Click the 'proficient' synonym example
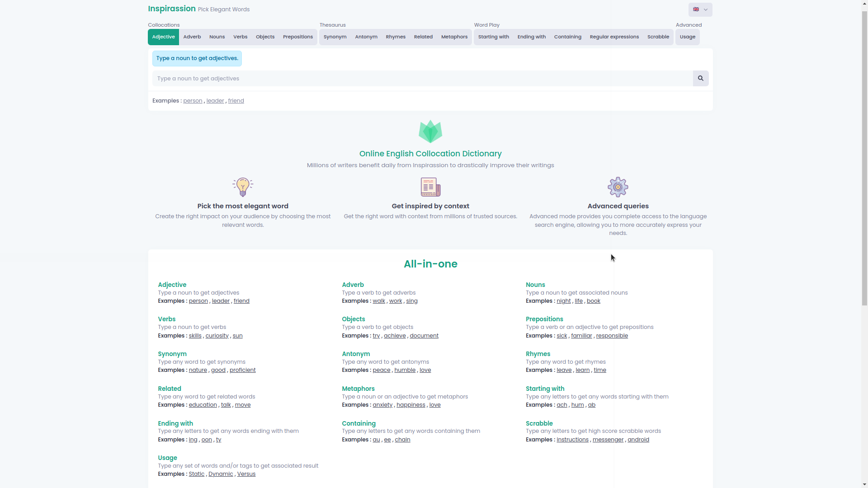 coord(242,370)
